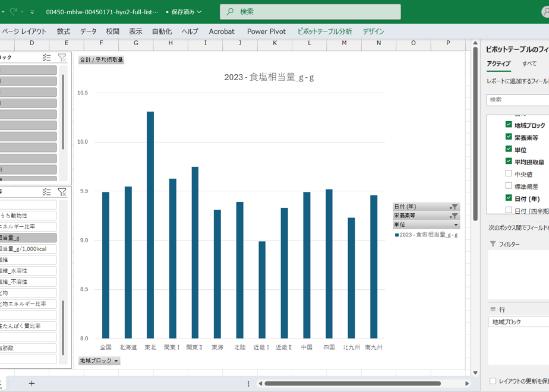549x392 pixels.
Task: Enable the 標準偏差 field checkbox
Action: tap(509, 185)
